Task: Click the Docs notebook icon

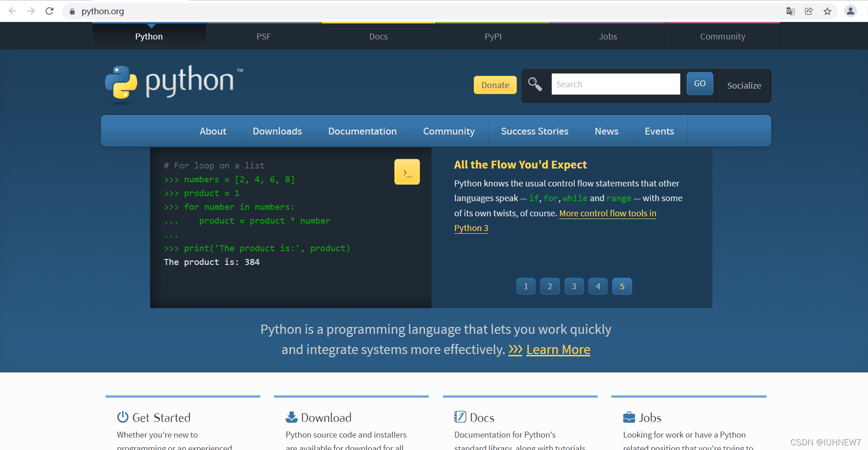Action: [x=460, y=416]
